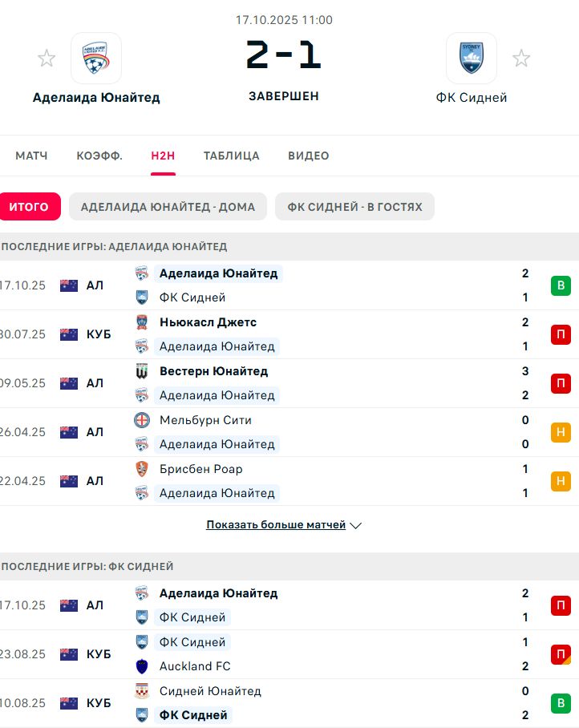Click the Ньюкасл Джетс team logo

142,322
